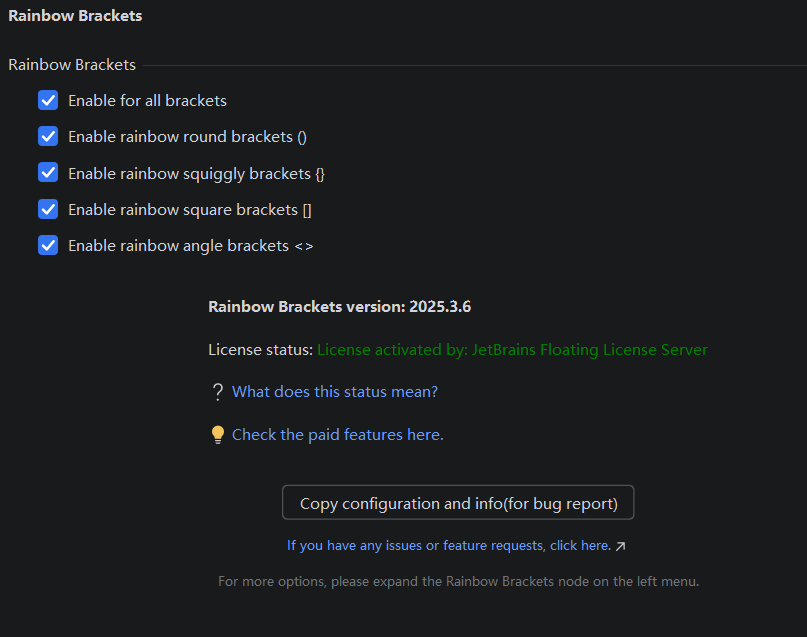
Task: Open the 'Check the paid features here.' link
Action: [x=338, y=435]
